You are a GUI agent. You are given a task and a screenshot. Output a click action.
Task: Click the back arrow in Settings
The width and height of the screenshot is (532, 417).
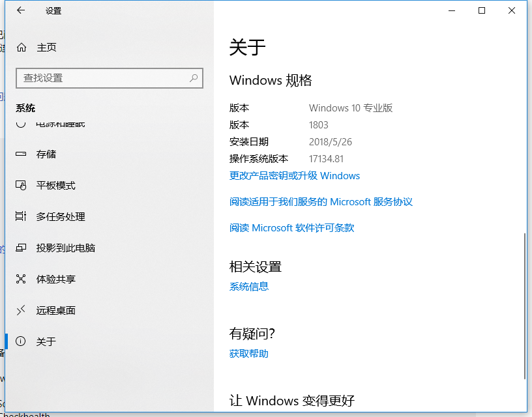pyautogui.click(x=21, y=10)
